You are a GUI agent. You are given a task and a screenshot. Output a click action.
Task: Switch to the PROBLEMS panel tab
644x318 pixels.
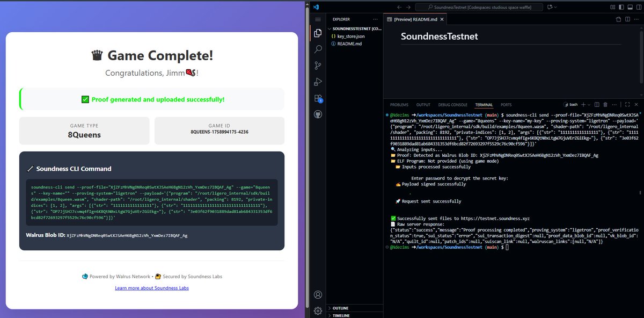(399, 105)
